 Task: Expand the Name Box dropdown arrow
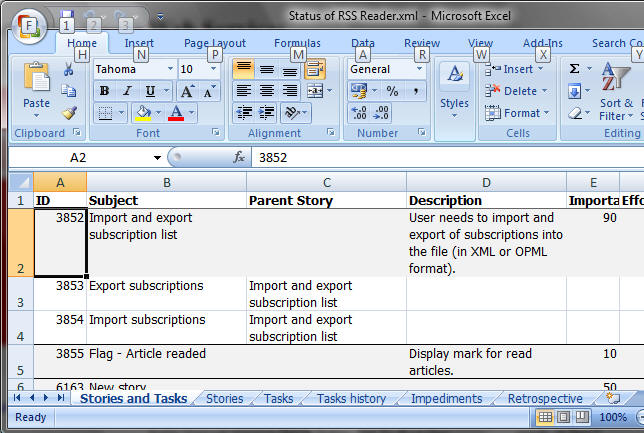pos(157,158)
